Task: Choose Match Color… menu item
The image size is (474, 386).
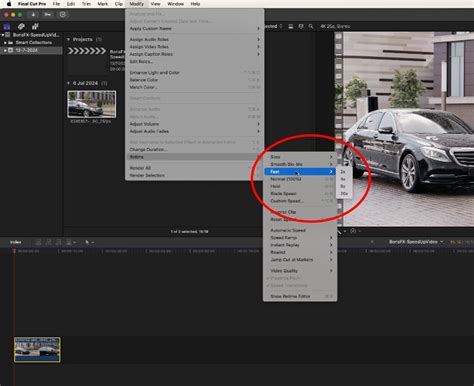Action: coord(194,87)
